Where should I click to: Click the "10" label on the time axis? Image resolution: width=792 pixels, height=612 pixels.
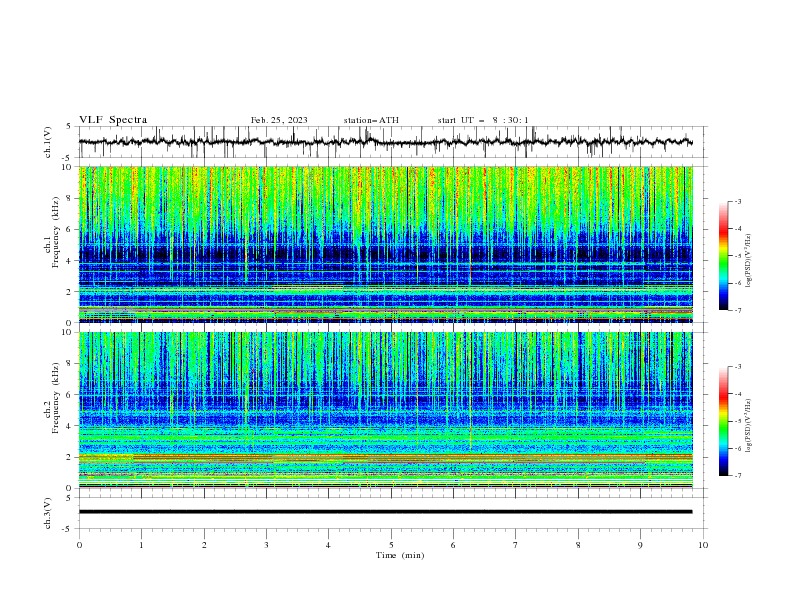[703, 545]
